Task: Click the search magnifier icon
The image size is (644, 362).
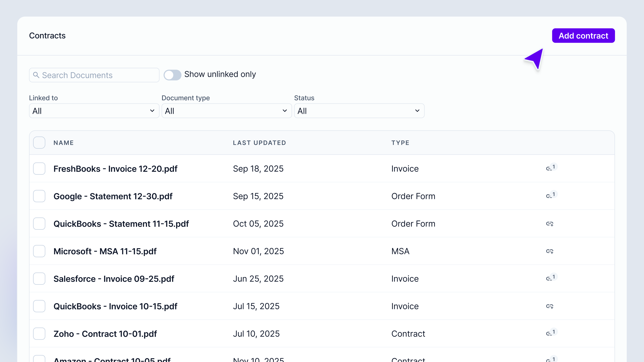Action: (x=36, y=75)
